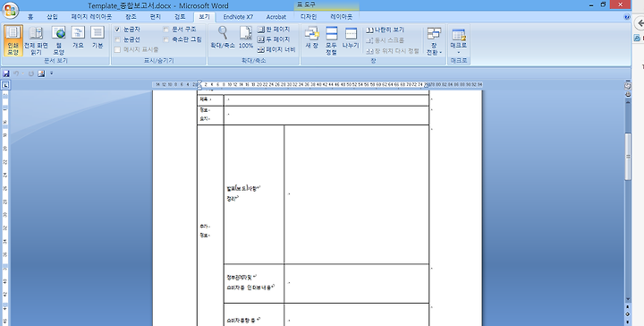Click back arrow in the right-side window
Screen dimensions: 644x326
640,23
